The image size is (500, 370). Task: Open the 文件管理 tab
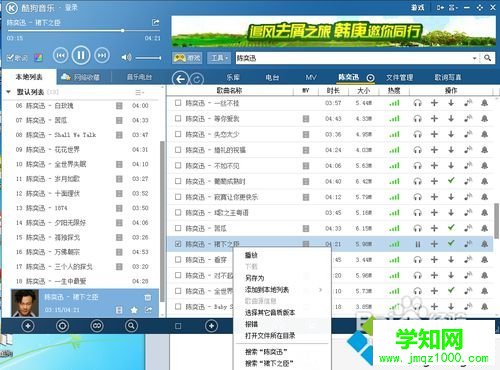399,78
